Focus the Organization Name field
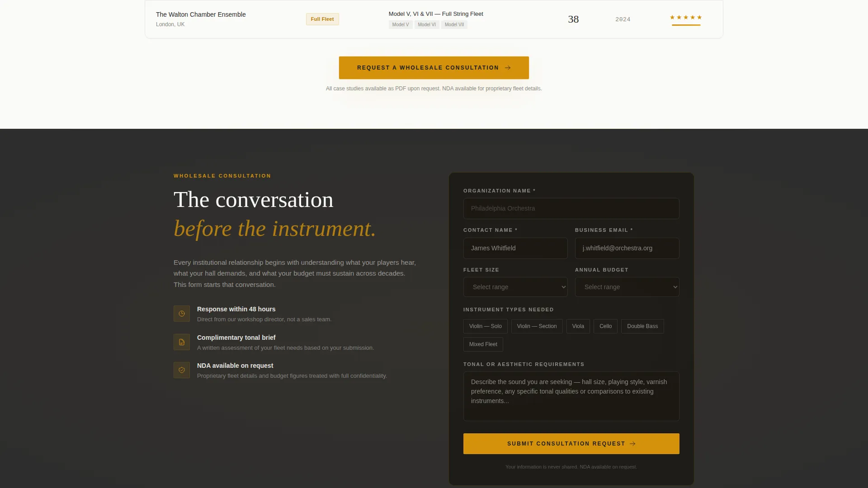Screen dimensions: 868x488 (x=571, y=208)
